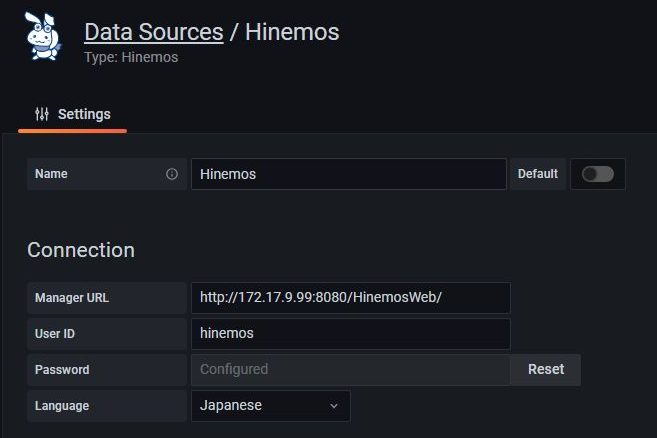Click the Name label

click(51, 174)
